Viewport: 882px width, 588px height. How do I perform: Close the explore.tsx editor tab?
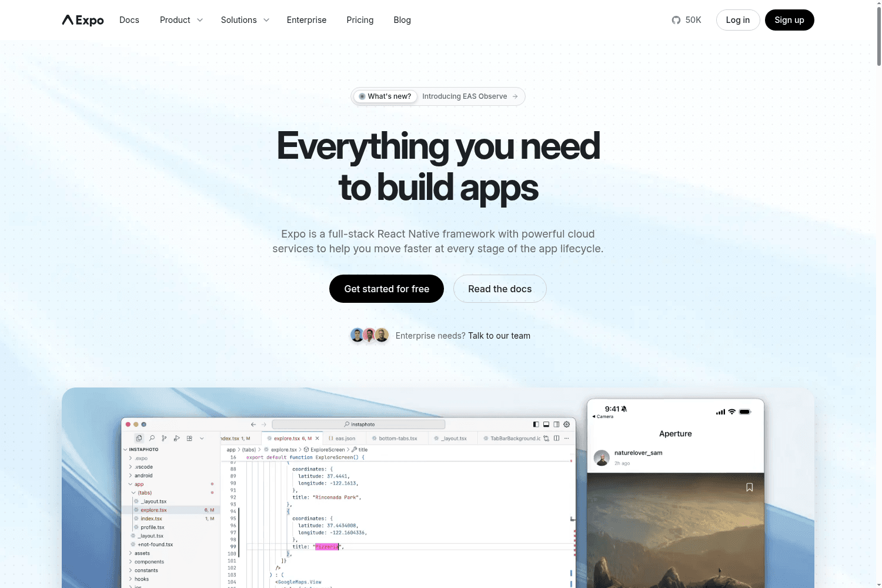pyautogui.click(x=317, y=438)
